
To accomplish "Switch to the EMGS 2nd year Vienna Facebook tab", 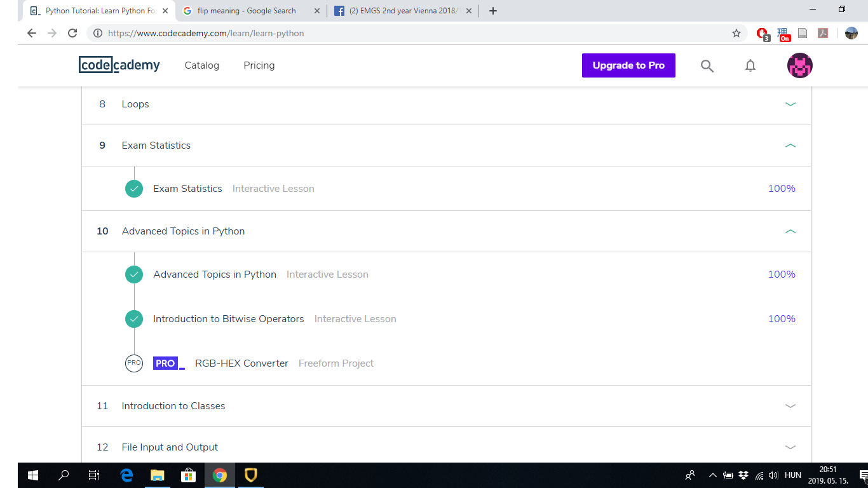I will (x=403, y=11).
